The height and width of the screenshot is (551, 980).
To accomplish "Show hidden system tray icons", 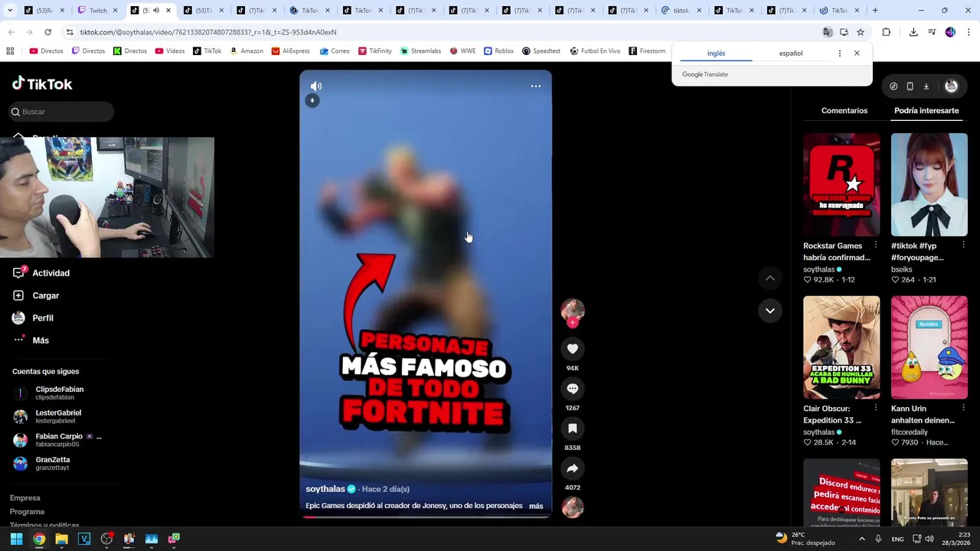I will [861, 539].
